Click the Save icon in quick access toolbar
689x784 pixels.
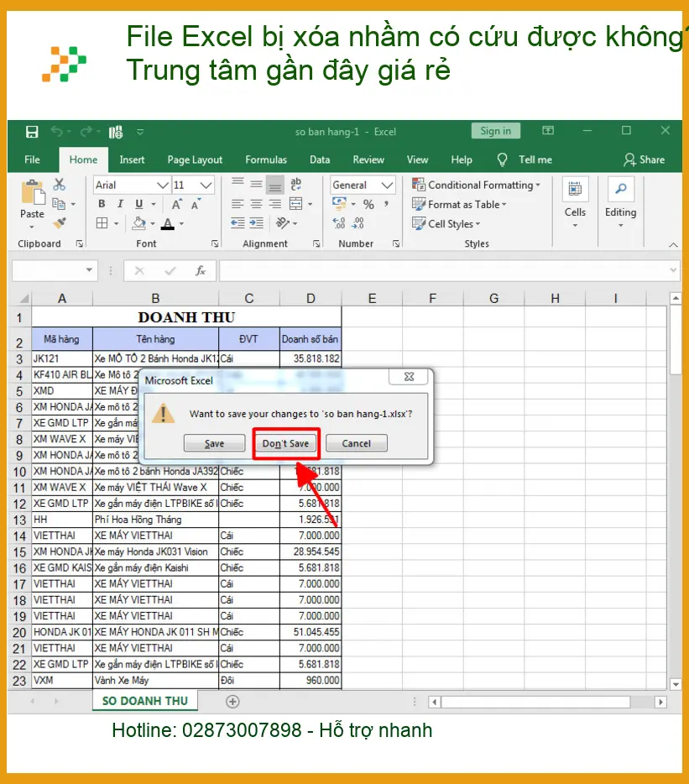(32, 132)
